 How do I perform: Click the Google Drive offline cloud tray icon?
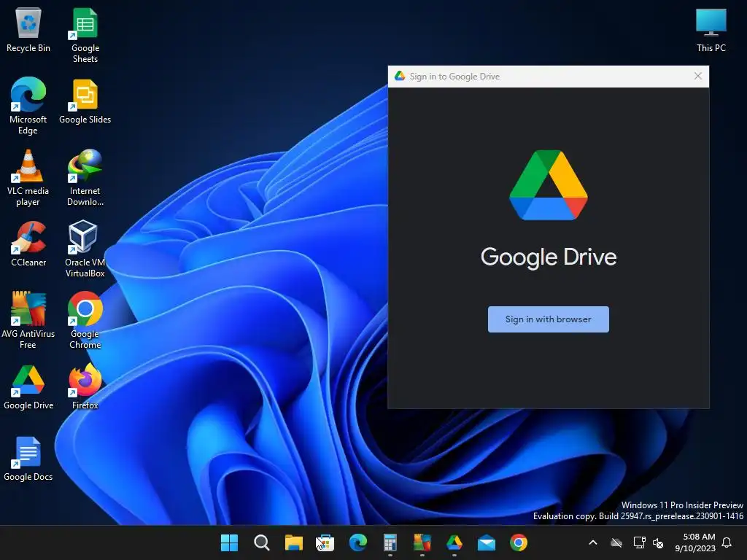coord(616,542)
